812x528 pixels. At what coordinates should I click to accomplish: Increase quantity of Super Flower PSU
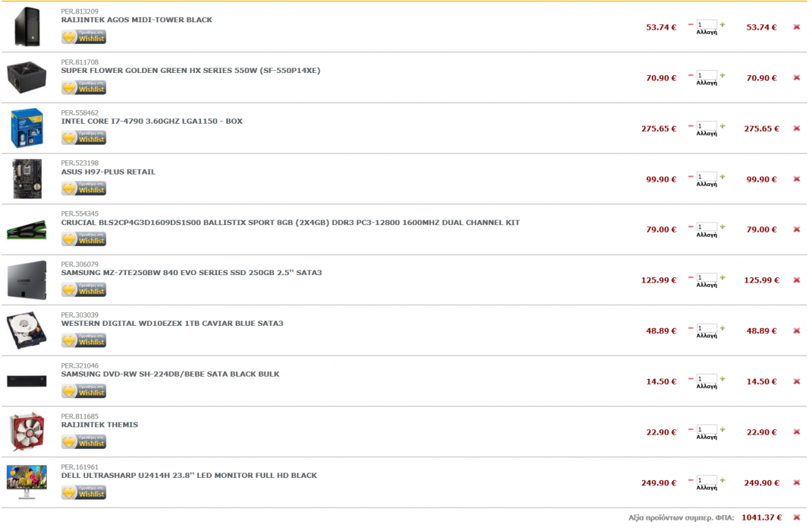pyautogui.click(x=723, y=75)
